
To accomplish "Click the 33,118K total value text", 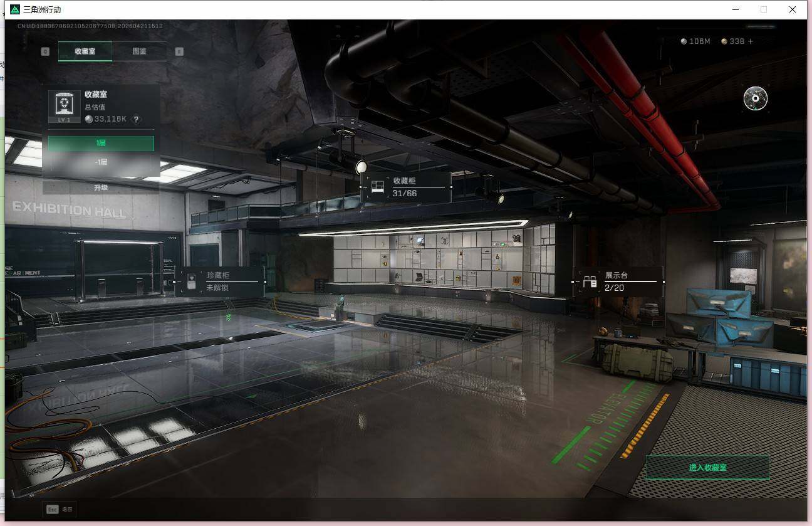I will pos(110,119).
